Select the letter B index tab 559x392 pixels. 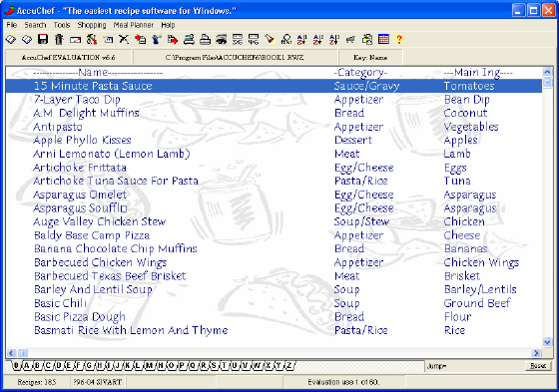point(37,366)
